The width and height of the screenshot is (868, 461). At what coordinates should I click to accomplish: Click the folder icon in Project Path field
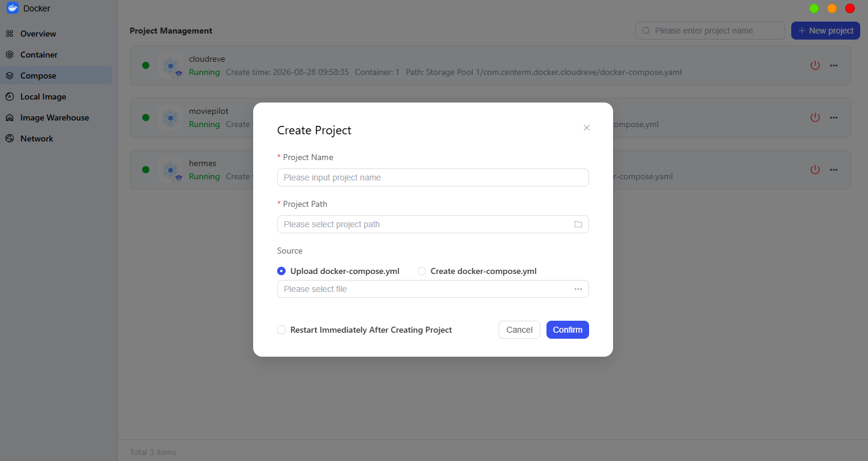coord(578,224)
